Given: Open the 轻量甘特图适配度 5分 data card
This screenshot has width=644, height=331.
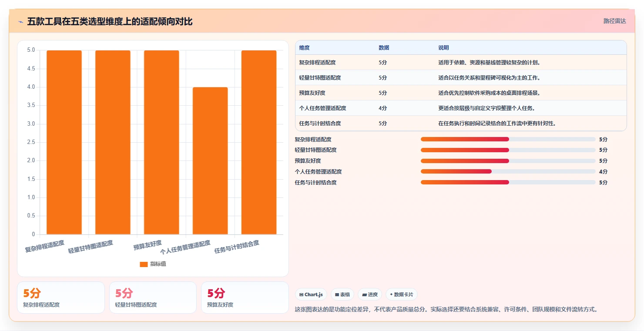Looking at the screenshot, I should tap(153, 298).
